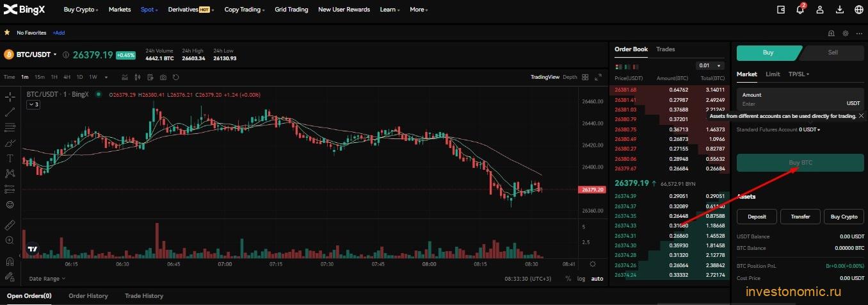Click the Transfer button
This screenshot has height=305, width=868.
(x=800, y=217)
